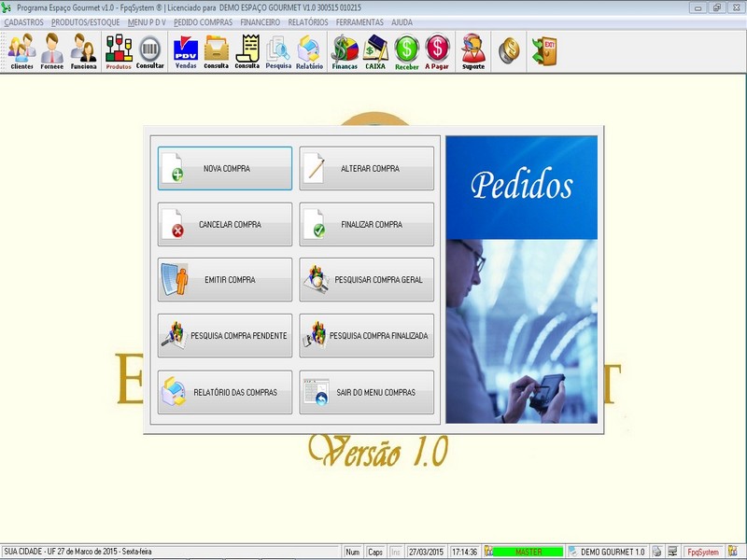Open the CAIXA toolbar icon
The image size is (747, 560).
point(375,51)
